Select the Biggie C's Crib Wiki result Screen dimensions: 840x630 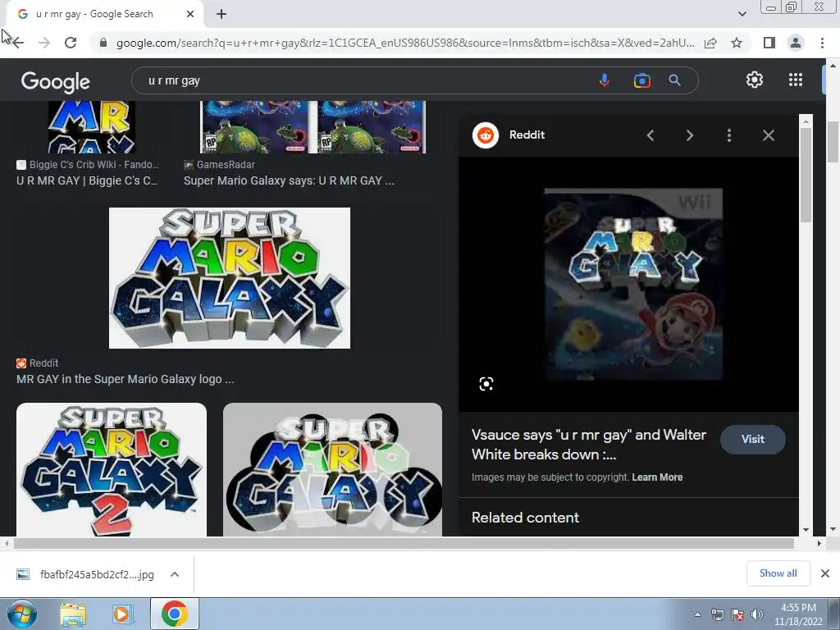(x=87, y=173)
